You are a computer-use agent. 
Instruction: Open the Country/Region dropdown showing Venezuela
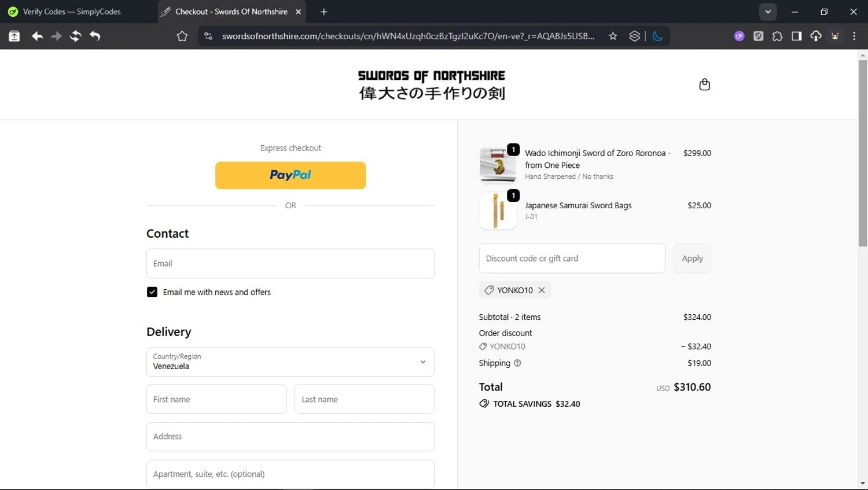click(x=290, y=362)
